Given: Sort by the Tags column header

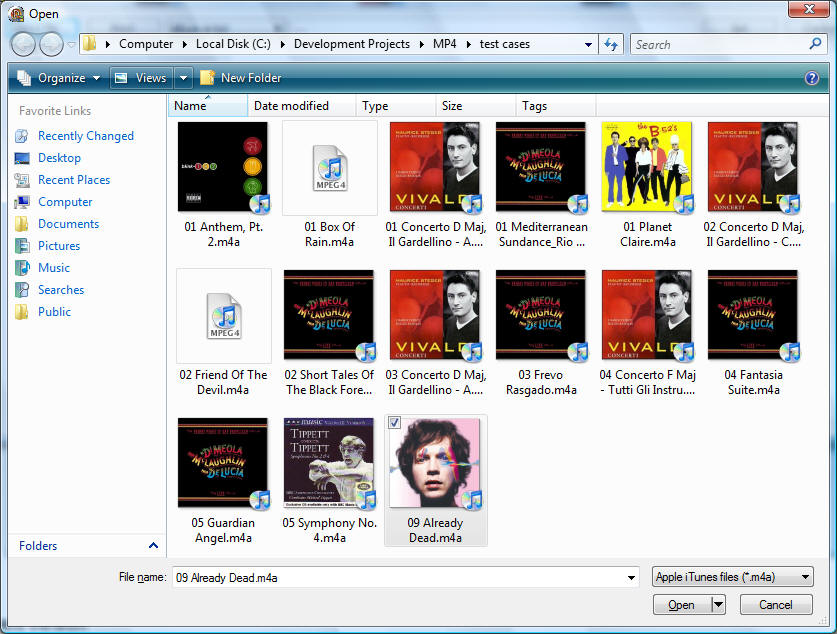Looking at the screenshot, I should coord(556,106).
